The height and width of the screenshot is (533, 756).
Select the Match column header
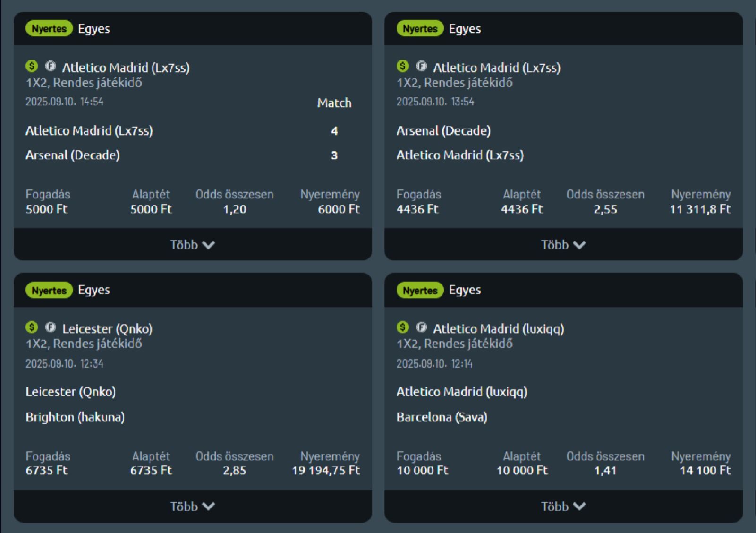point(334,103)
